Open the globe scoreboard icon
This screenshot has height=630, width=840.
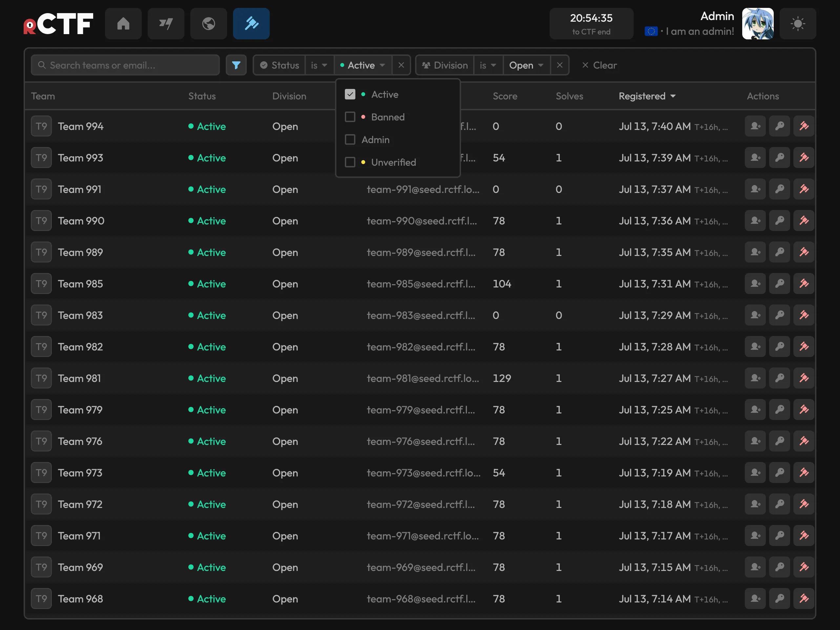pos(208,24)
